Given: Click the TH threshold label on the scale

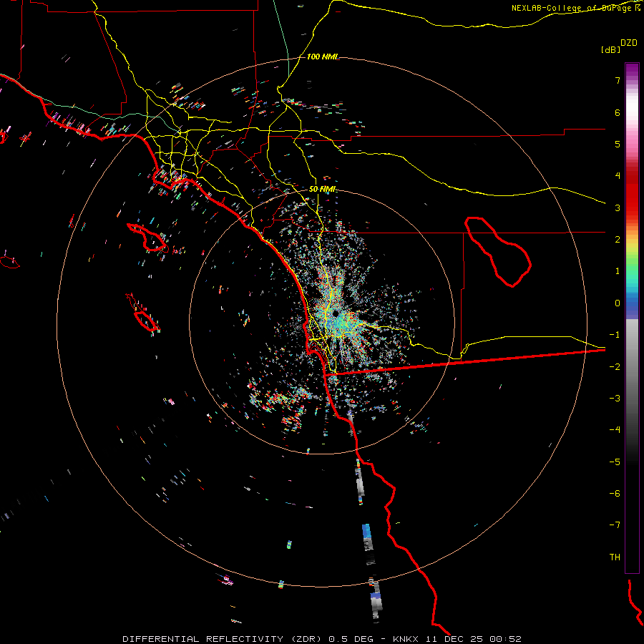Looking at the screenshot, I should point(615,557).
